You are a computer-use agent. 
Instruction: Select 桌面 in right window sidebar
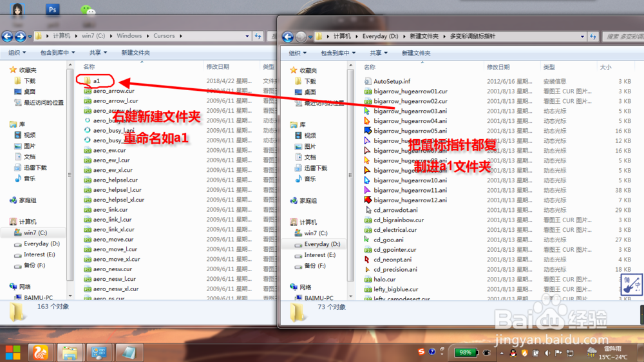(310, 92)
